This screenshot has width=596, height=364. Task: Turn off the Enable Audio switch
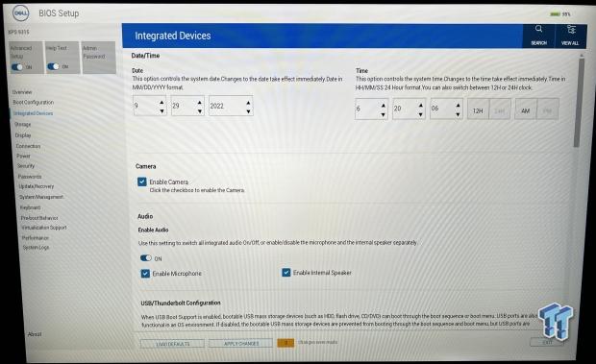(146, 258)
